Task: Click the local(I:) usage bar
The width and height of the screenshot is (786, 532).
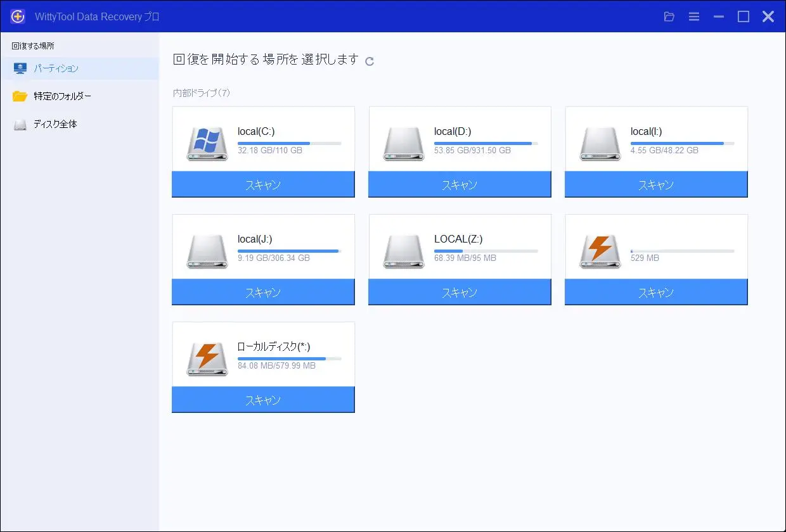Action: pos(682,144)
